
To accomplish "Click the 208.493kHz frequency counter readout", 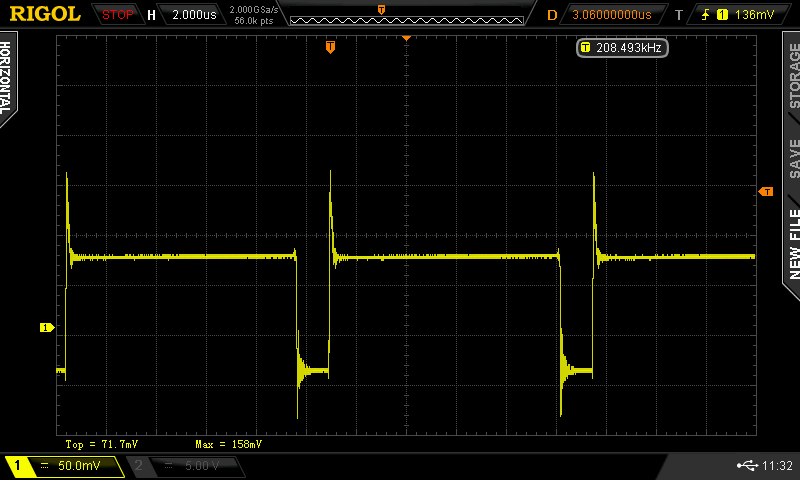I will [622, 47].
